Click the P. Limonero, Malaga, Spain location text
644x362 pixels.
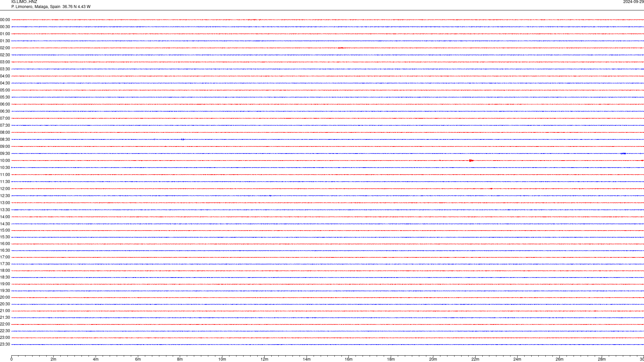pos(36,7)
